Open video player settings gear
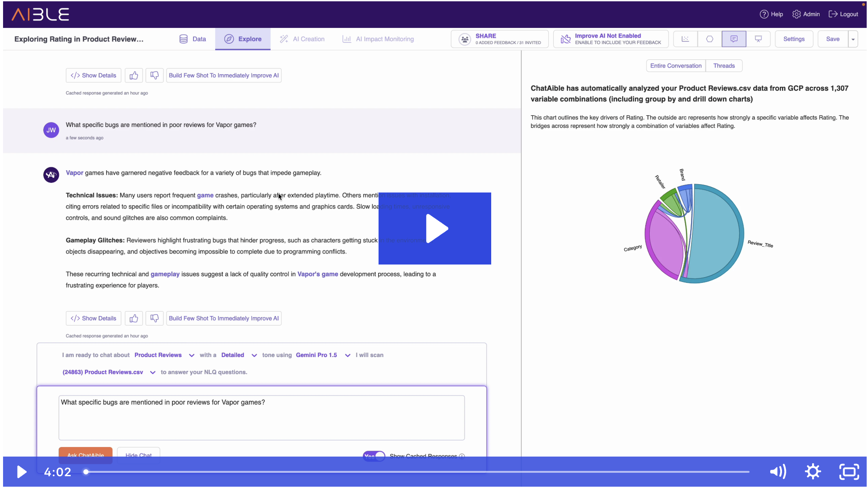The image size is (868, 488). click(x=813, y=472)
